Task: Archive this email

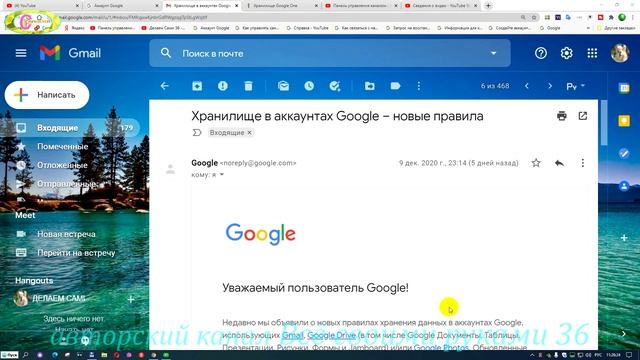Action: pyautogui.click(x=197, y=86)
